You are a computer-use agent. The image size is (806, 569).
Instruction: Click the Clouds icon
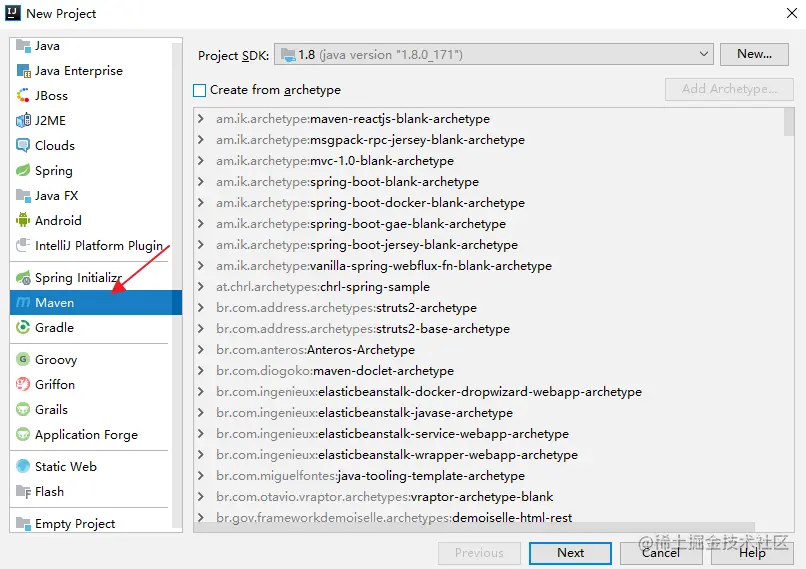coord(23,145)
